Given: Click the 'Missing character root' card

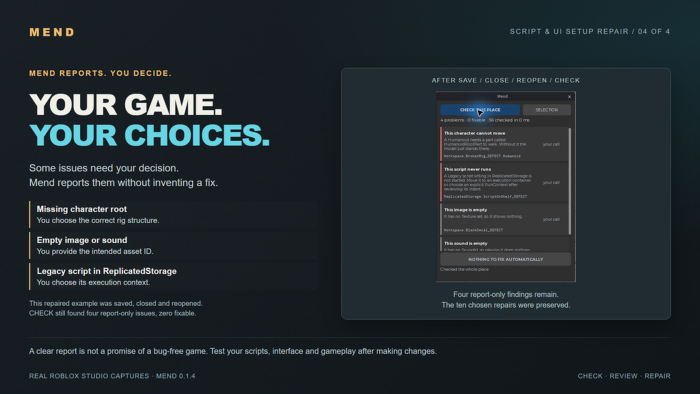Looking at the screenshot, I should pyautogui.click(x=173, y=214).
